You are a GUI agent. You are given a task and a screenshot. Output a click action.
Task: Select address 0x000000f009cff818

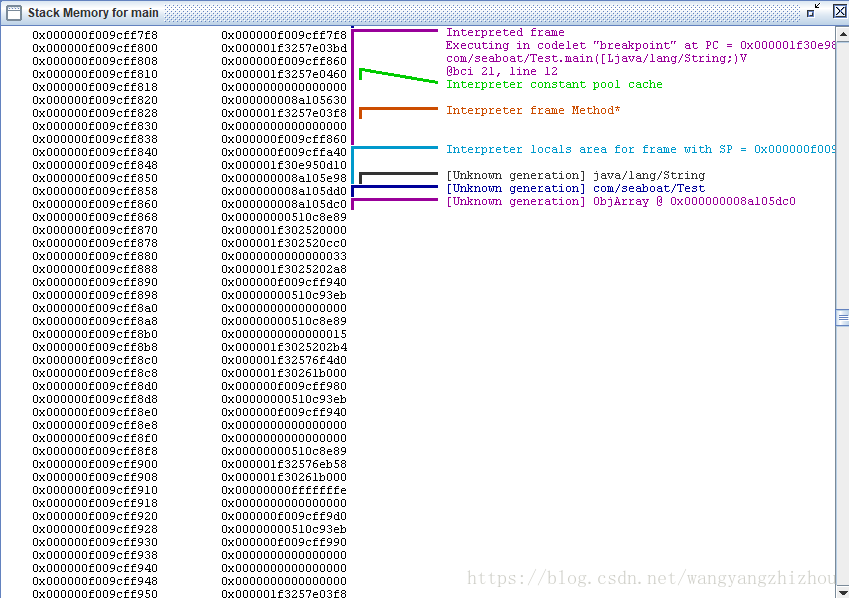click(x=95, y=87)
